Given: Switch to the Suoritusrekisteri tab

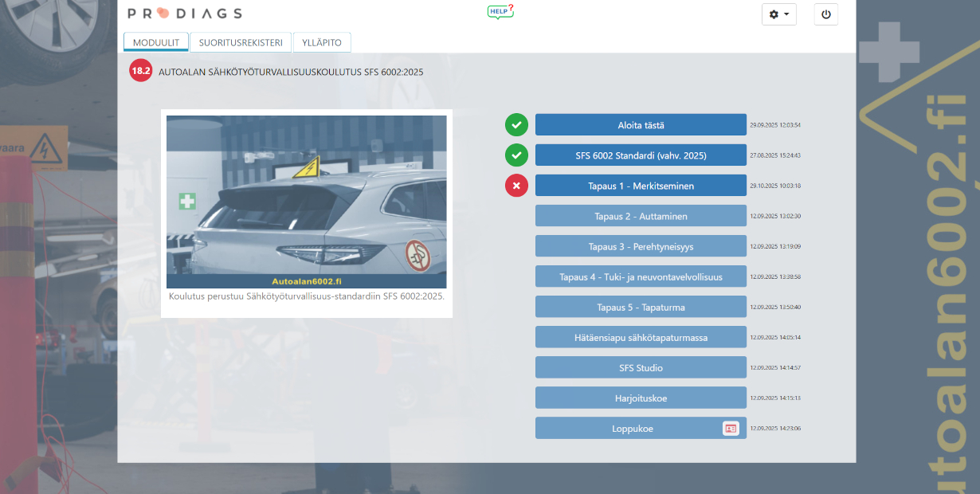Looking at the screenshot, I should tap(241, 42).
